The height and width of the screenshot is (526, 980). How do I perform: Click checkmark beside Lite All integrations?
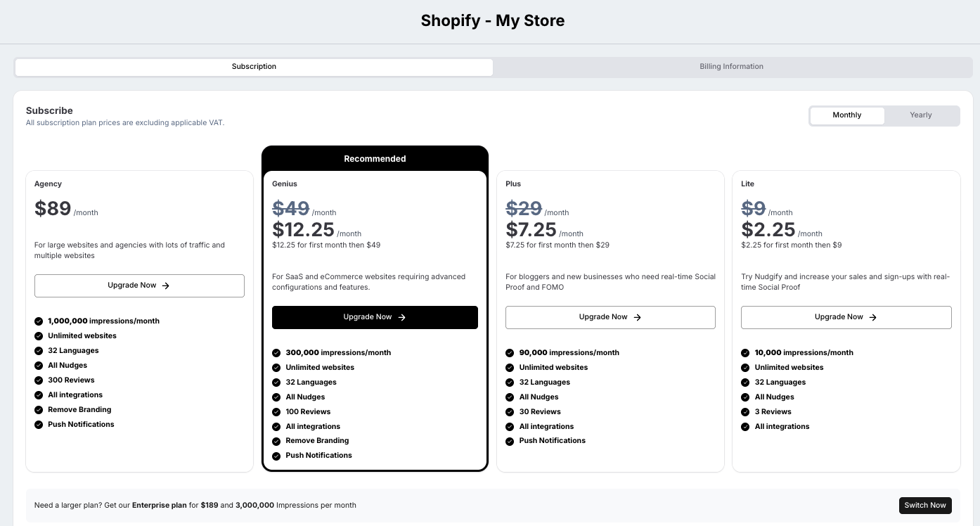click(x=745, y=427)
